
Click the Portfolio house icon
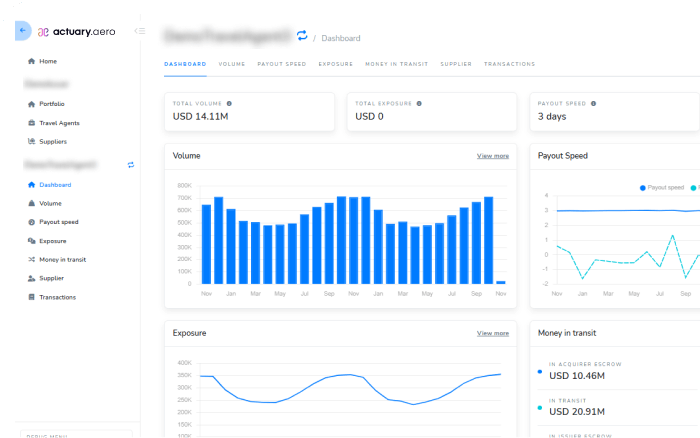31,104
